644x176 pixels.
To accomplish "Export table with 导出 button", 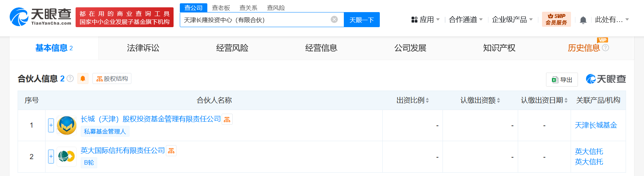I will [562, 80].
